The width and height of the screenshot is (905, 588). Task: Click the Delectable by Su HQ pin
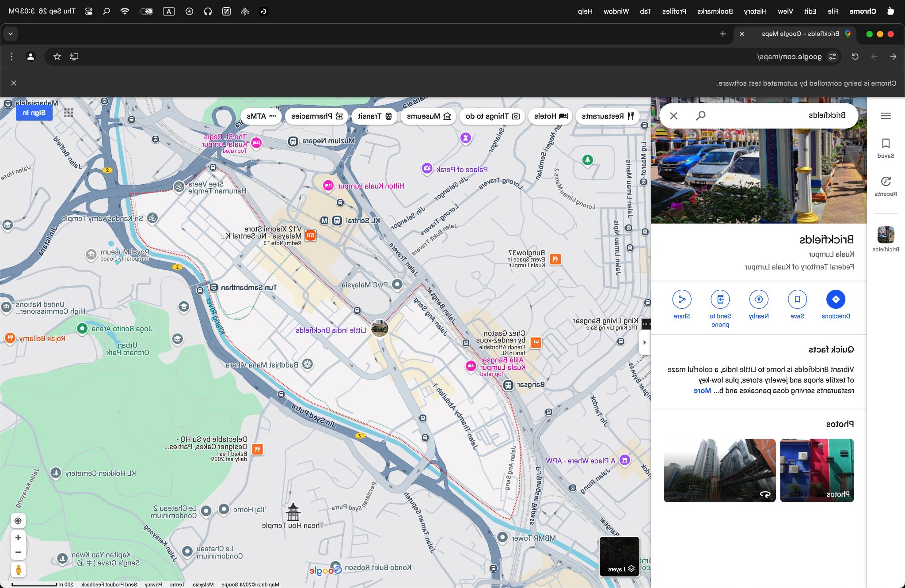pyautogui.click(x=258, y=450)
